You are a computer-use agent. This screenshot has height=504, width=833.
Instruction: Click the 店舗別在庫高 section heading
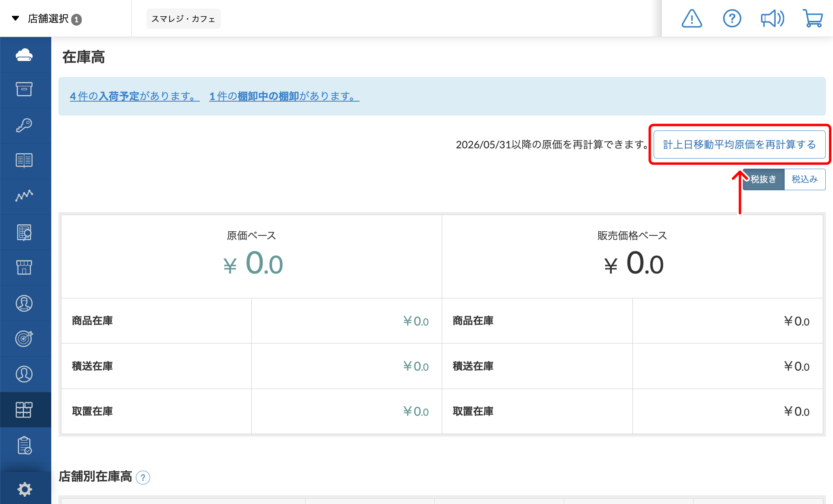96,476
